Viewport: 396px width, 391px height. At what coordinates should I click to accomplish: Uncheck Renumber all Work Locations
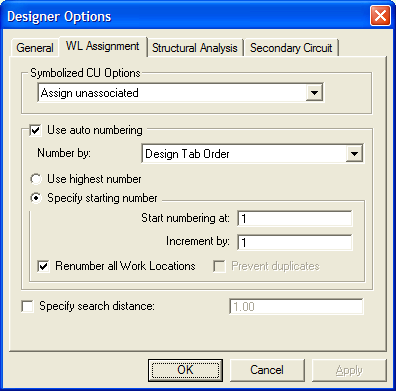coord(44,266)
